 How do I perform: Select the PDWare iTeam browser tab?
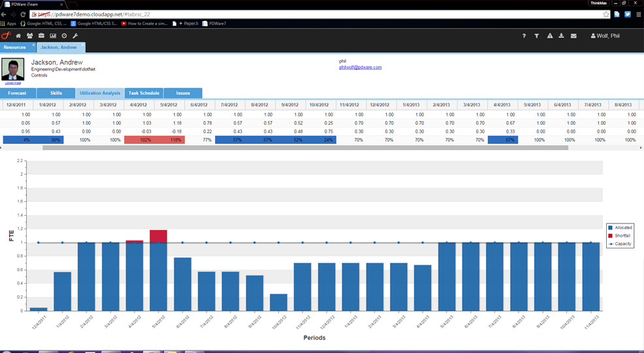32,4
